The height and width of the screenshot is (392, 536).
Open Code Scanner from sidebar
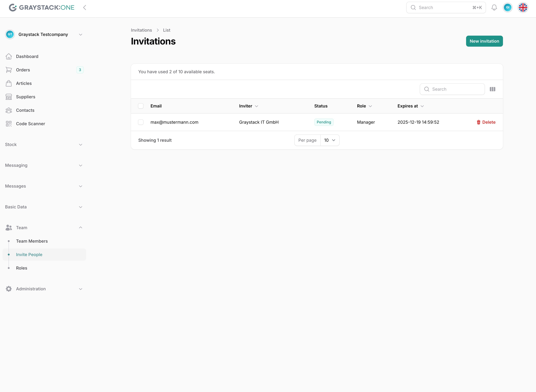(x=30, y=124)
